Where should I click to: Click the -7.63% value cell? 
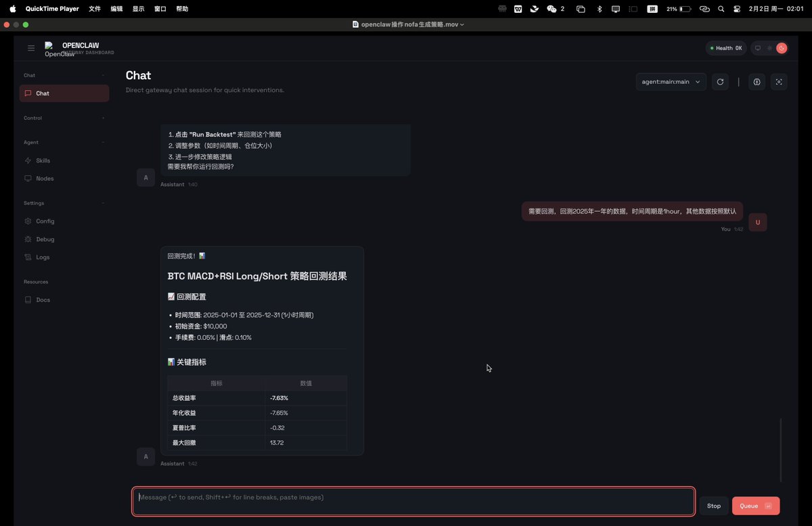click(306, 398)
